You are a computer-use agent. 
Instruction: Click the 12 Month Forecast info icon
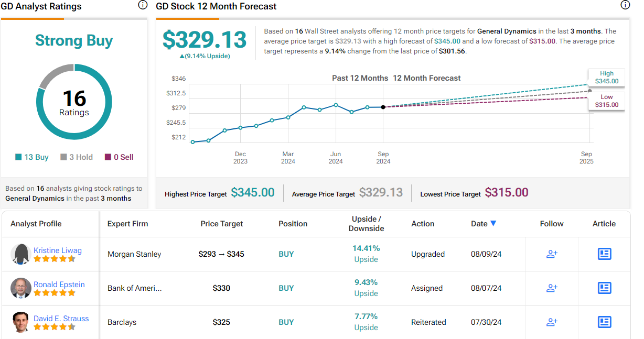tap(625, 5)
